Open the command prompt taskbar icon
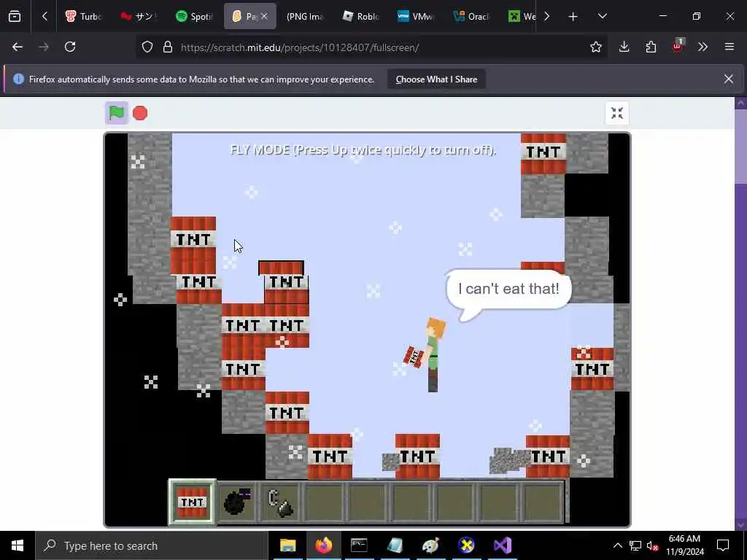 (359, 545)
